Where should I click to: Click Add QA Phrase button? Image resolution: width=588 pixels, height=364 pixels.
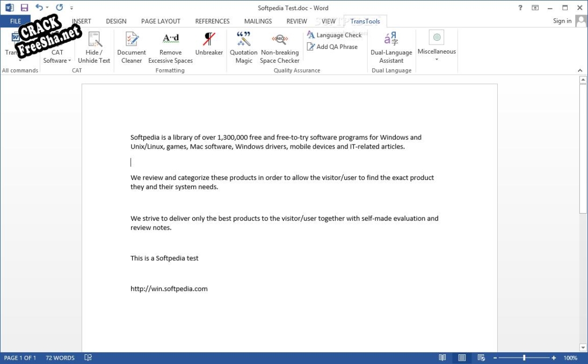pyautogui.click(x=332, y=47)
